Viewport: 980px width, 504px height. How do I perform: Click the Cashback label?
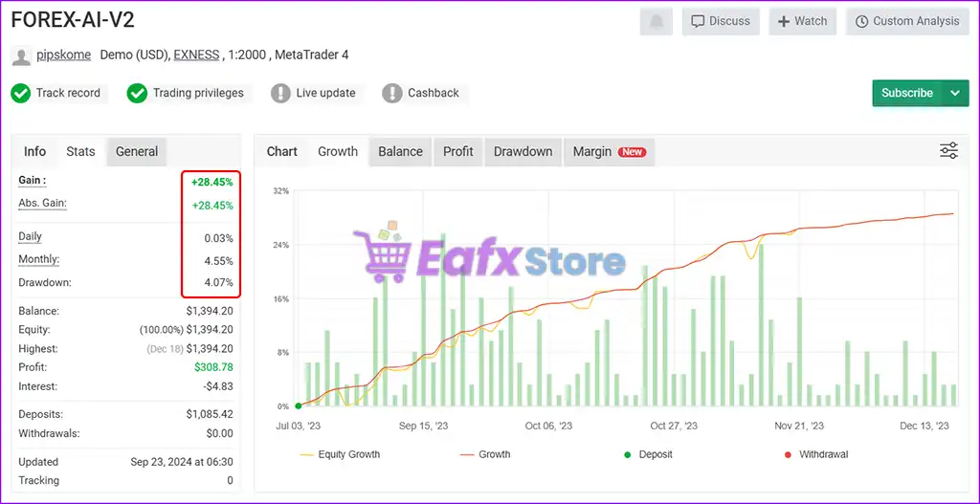(434, 93)
